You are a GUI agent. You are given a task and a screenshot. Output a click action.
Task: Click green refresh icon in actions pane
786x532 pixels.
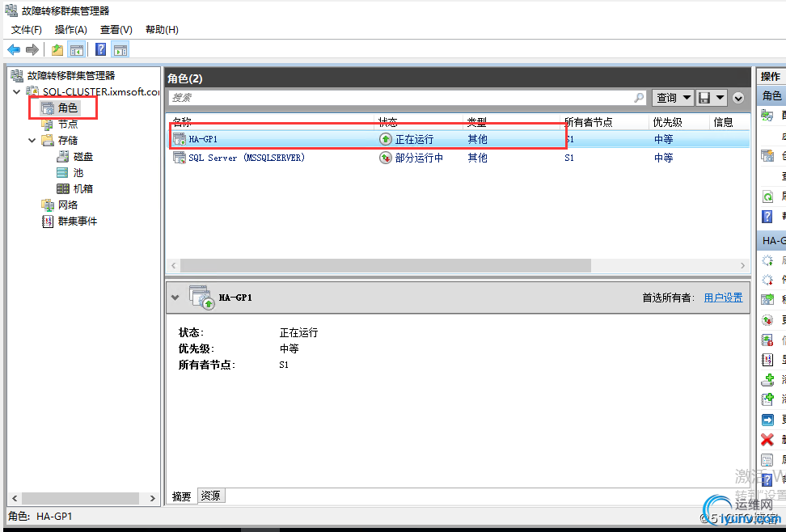pyautogui.click(x=767, y=196)
